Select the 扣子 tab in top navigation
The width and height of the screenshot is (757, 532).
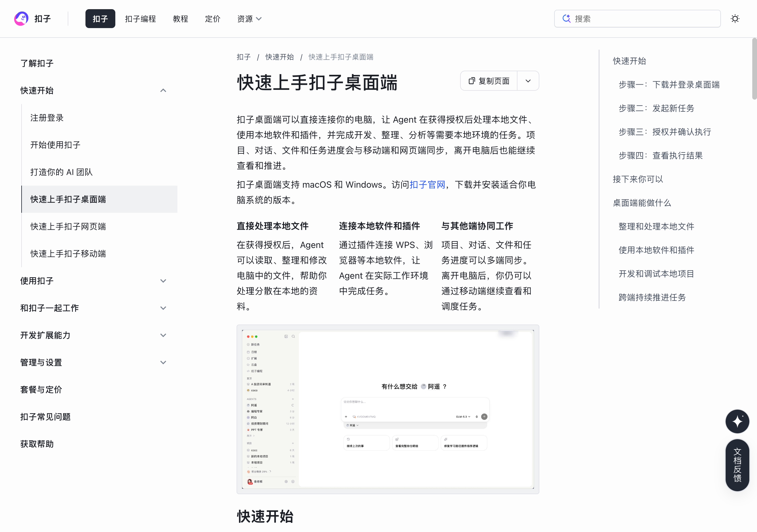coord(100,19)
